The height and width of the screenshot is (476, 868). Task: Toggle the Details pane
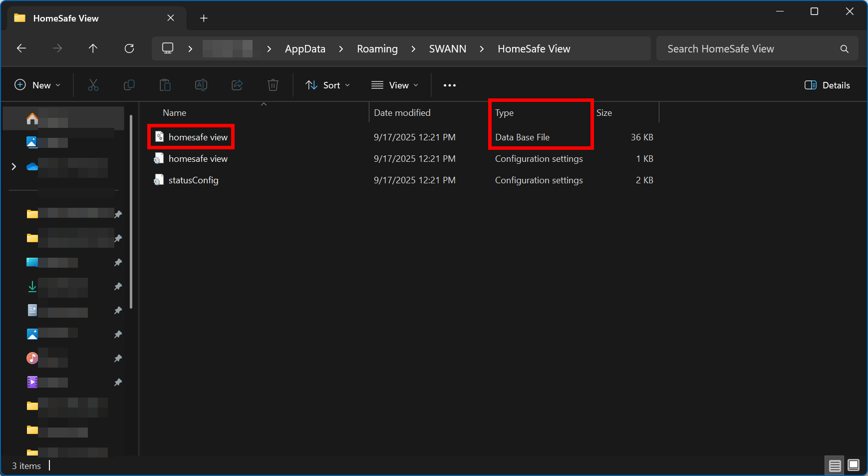pos(827,85)
